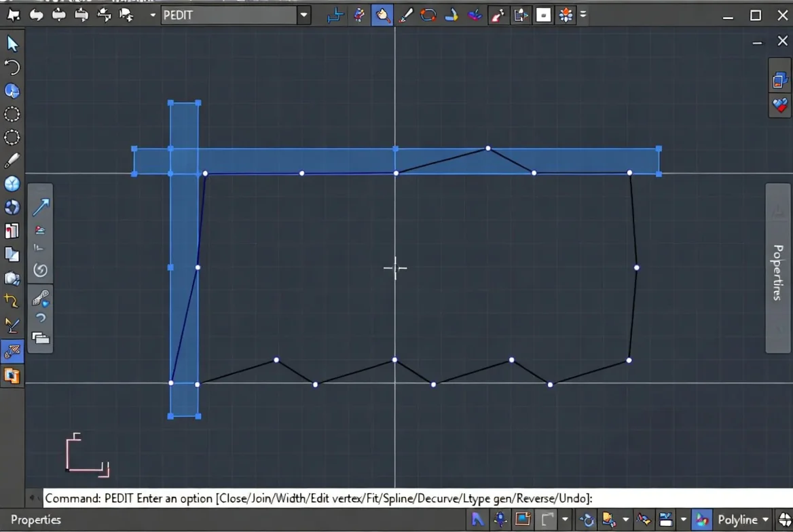793x532 pixels.
Task: Click the blue diagonal arrow tool in floating palette
Action: click(x=41, y=207)
